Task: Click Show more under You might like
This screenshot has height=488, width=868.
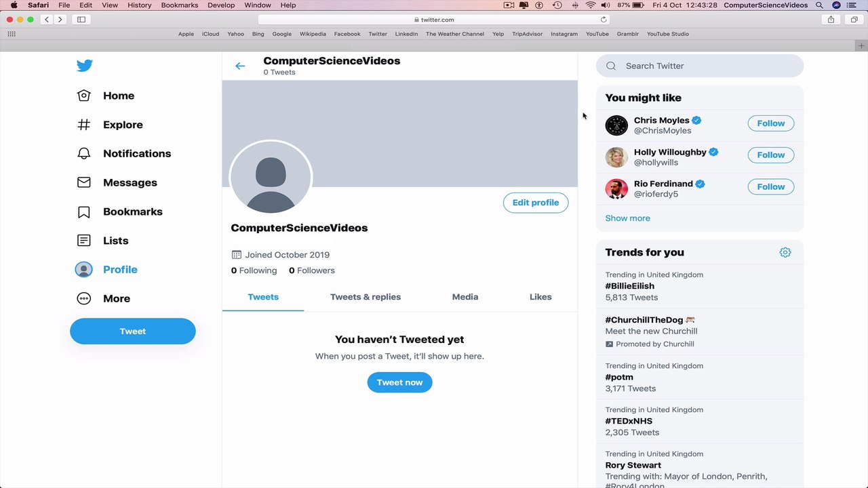Action: pos(627,218)
